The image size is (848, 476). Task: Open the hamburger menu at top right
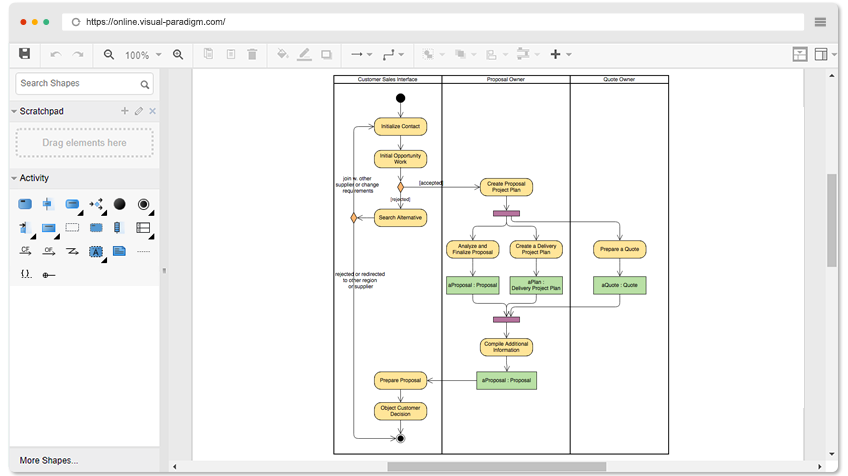(x=820, y=22)
